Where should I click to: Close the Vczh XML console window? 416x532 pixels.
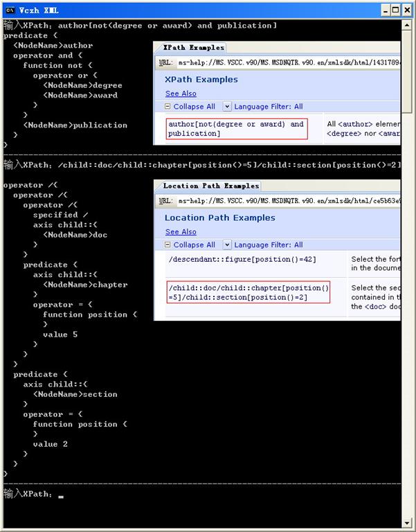(407, 10)
